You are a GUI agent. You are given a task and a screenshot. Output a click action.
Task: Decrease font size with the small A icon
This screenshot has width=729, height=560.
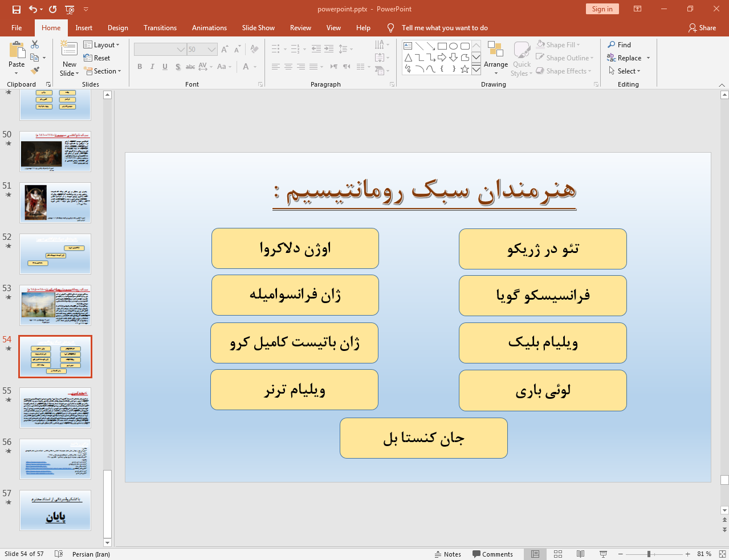point(237,50)
